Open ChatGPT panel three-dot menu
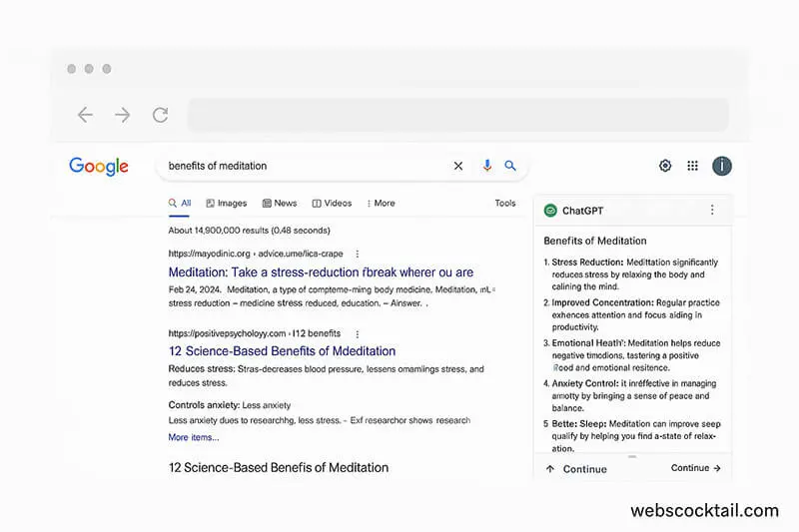The width and height of the screenshot is (799, 532). coord(712,210)
